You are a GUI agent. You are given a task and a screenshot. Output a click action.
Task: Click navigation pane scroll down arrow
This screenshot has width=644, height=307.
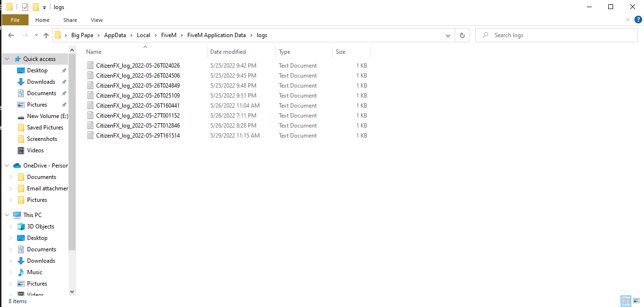(x=72, y=291)
